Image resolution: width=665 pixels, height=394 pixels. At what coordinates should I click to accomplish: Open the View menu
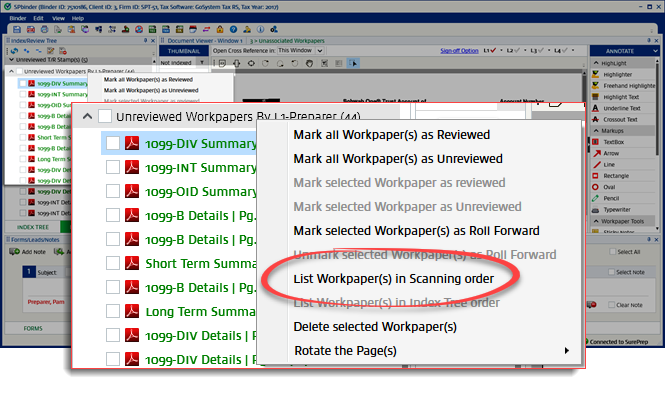[x=59, y=18]
